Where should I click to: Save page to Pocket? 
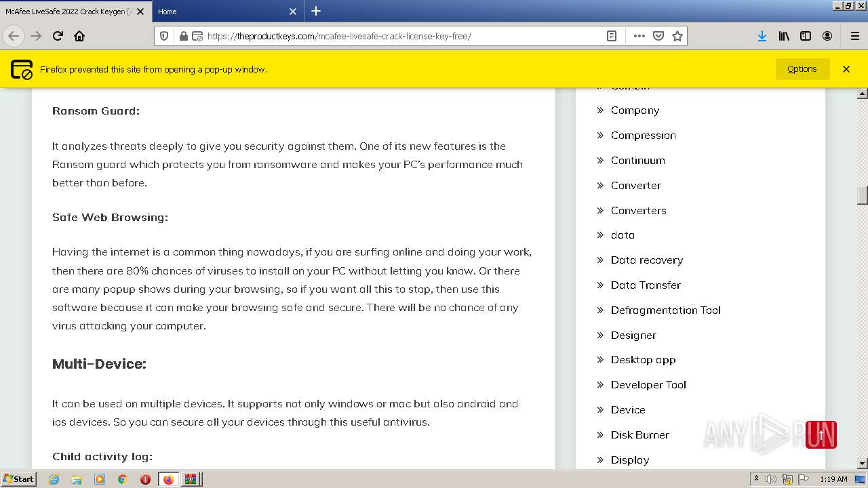coord(658,36)
